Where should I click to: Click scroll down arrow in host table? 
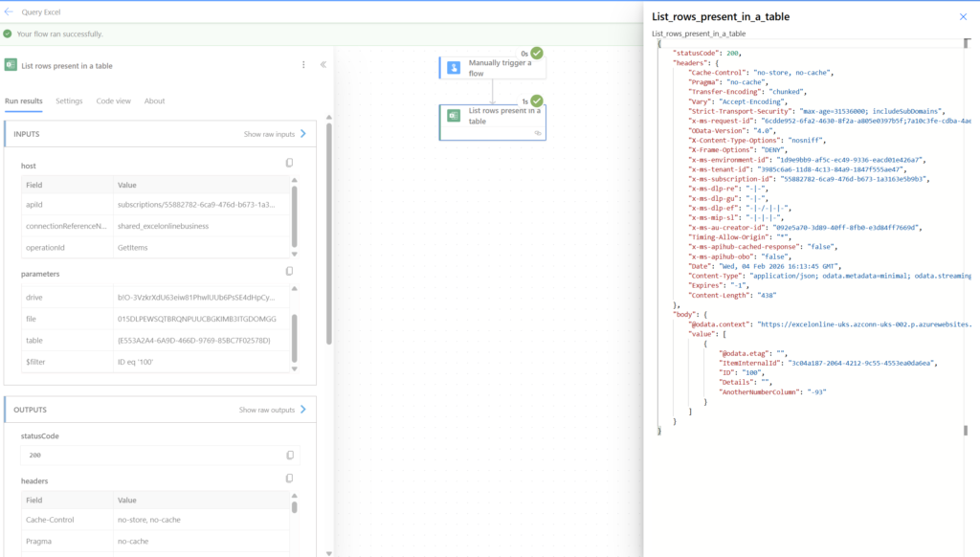pos(295,255)
